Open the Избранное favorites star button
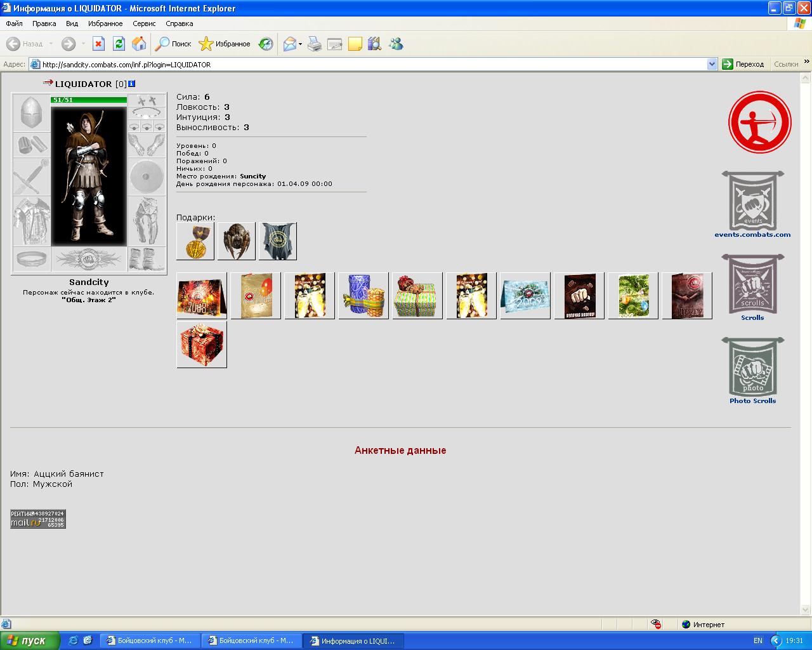Viewport: 812px width, 650px height. pyautogui.click(x=225, y=44)
